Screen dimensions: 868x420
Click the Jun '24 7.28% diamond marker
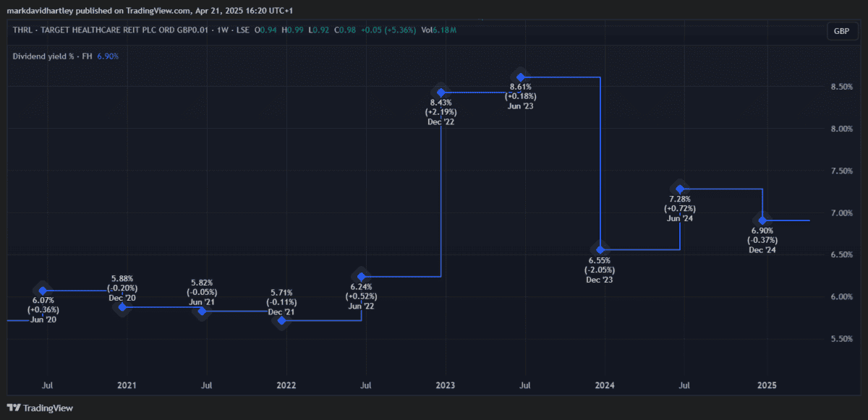point(679,189)
